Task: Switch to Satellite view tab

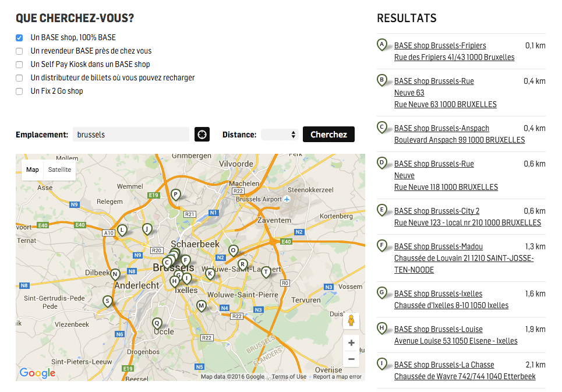Action: [59, 170]
